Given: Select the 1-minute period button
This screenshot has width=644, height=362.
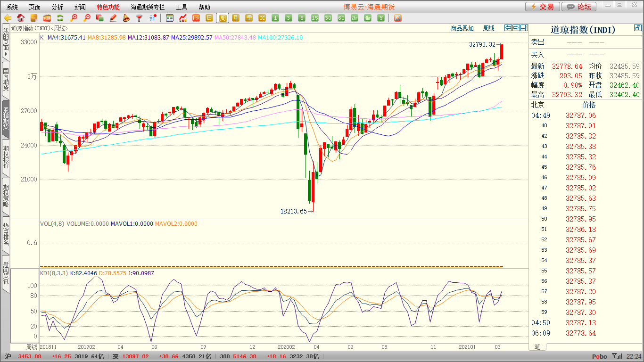Looking at the screenshot, I should (x=275, y=18).
